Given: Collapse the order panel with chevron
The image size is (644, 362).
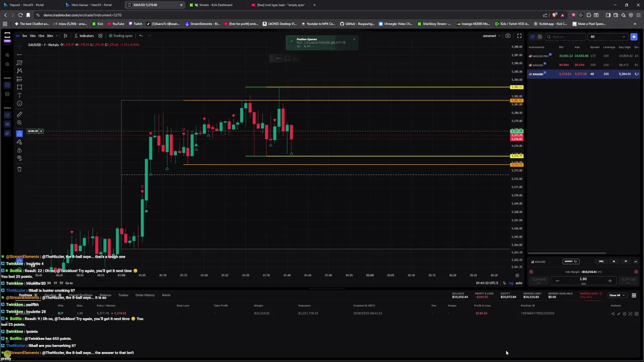Looking at the screenshot, I should point(635,261).
